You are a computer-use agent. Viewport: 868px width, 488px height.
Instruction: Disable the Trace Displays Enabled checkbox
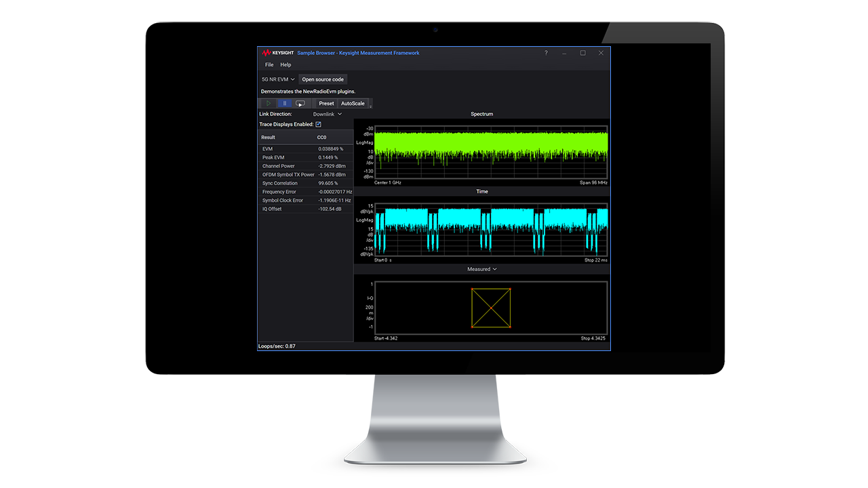tap(317, 124)
